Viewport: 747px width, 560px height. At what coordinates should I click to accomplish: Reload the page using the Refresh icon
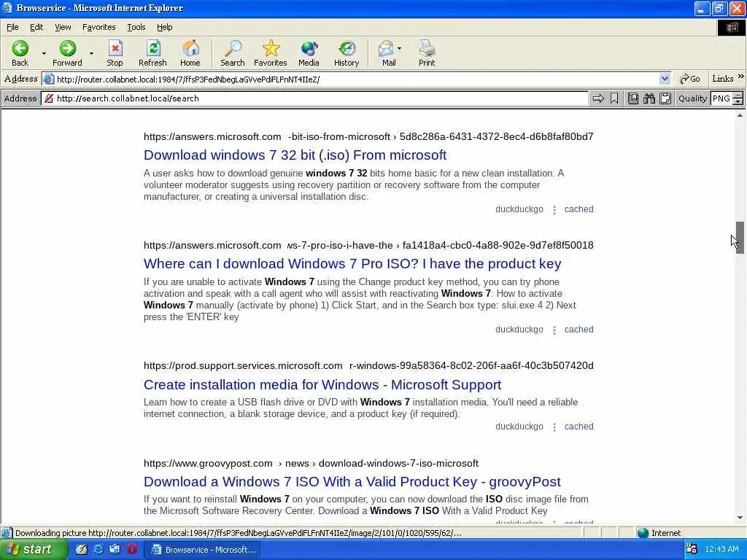tap(153, 49)
